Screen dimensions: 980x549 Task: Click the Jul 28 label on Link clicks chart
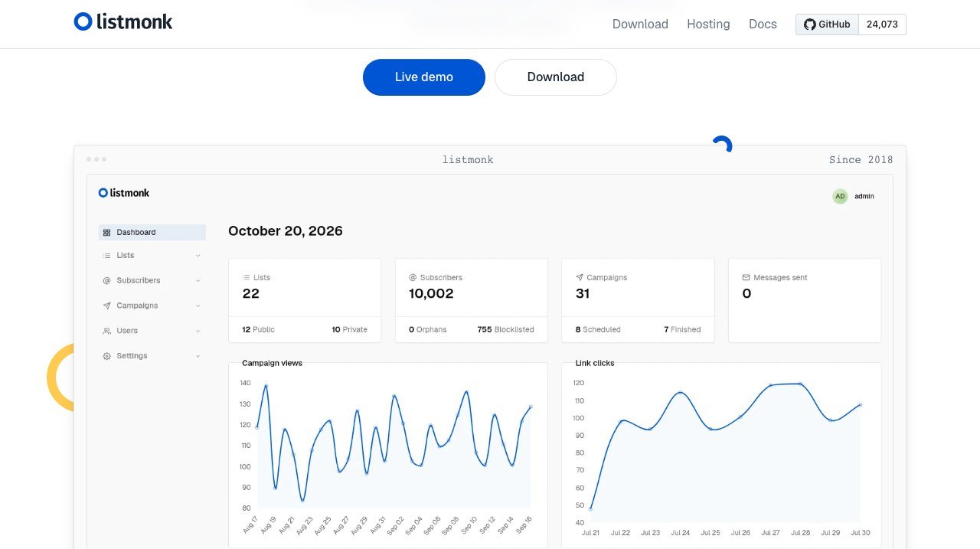click(800, 533)
